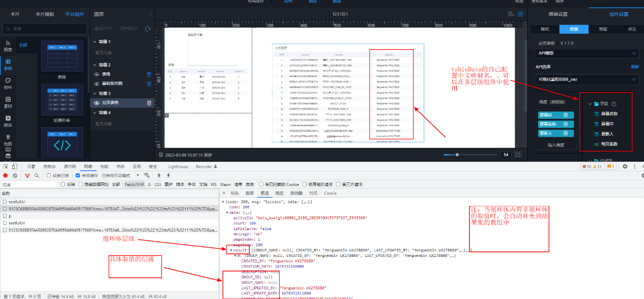644x299 pixels.
Task: Toggle visibility of 基础条形图 layer
Action: point(97,84)
